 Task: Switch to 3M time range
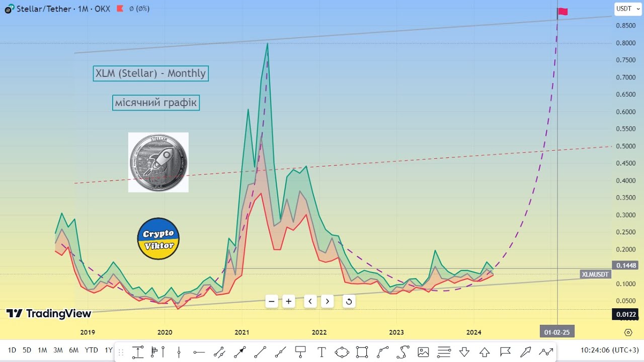coord(58,350)
